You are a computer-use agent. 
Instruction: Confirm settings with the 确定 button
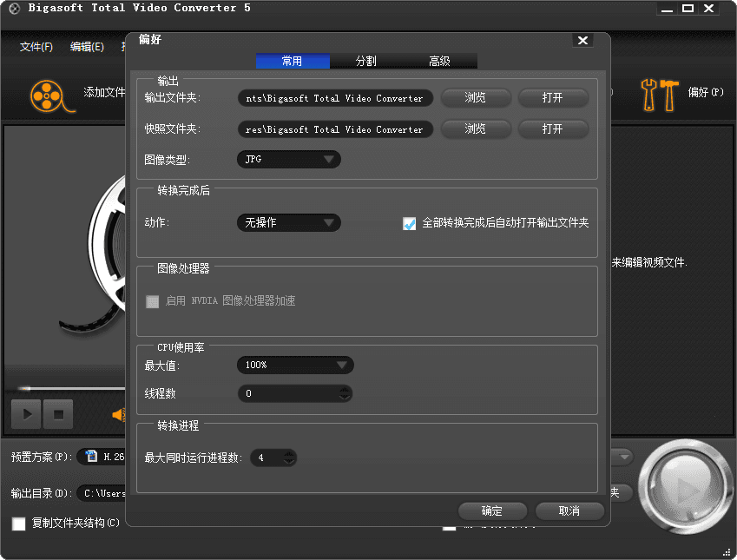(x=491, y=511)
